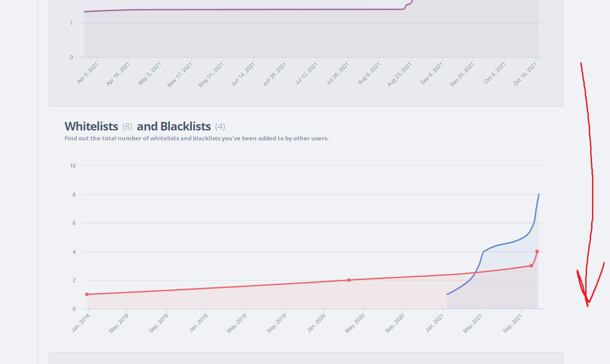Click the 'Jun 28, 2021' axis label
The image size is (610, 364).
coord(275,73)
